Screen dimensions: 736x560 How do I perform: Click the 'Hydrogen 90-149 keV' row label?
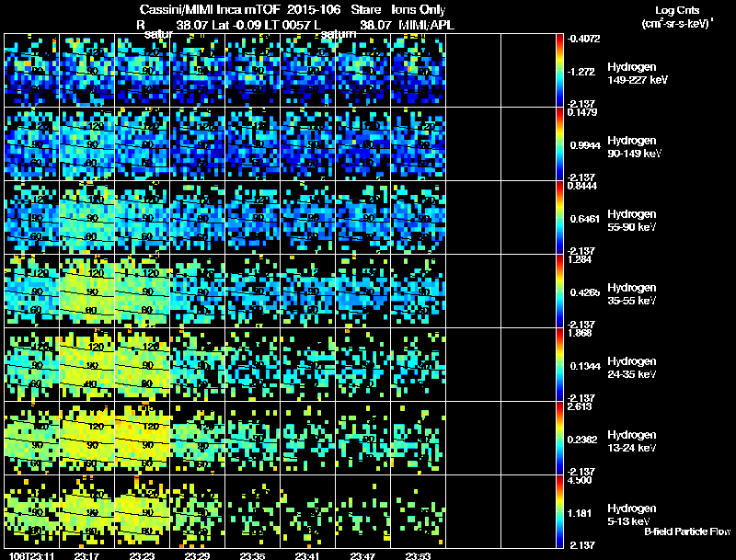click(x=635, y=147)
